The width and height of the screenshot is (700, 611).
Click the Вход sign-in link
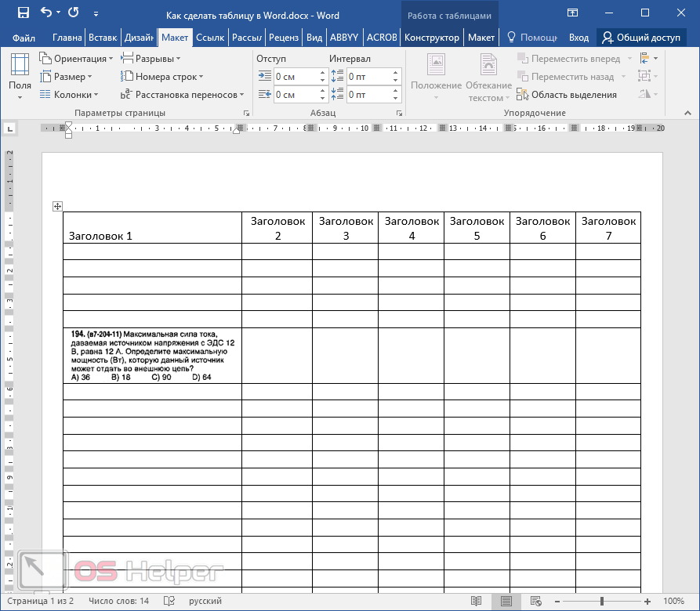[x=578, y=38]
